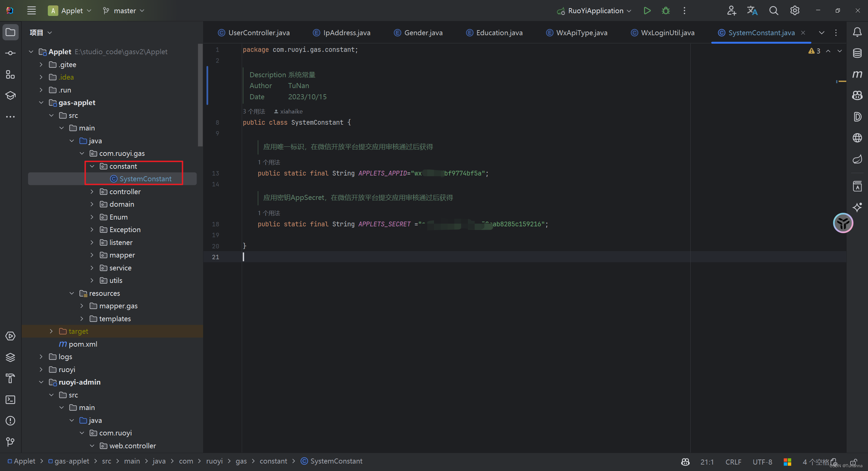Image resolution: width=868 pixels, height=471 pixels.
Task: Open the Commit tool window
Action: point(10,53)
